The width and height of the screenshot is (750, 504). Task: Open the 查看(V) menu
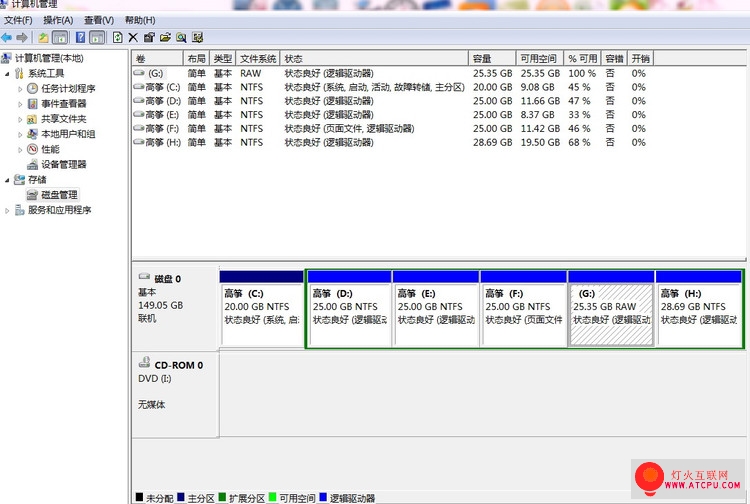[x=99, y=20]
